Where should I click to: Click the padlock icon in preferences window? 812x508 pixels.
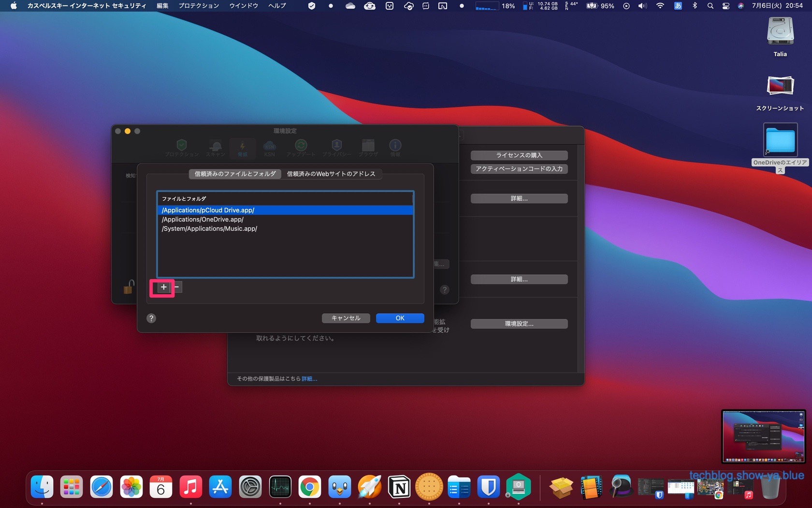click(x=129, y=287)
